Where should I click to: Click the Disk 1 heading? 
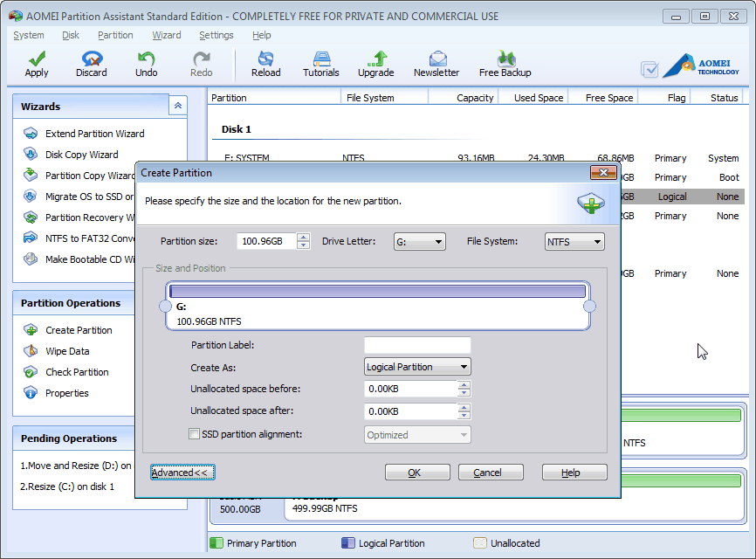237,129
